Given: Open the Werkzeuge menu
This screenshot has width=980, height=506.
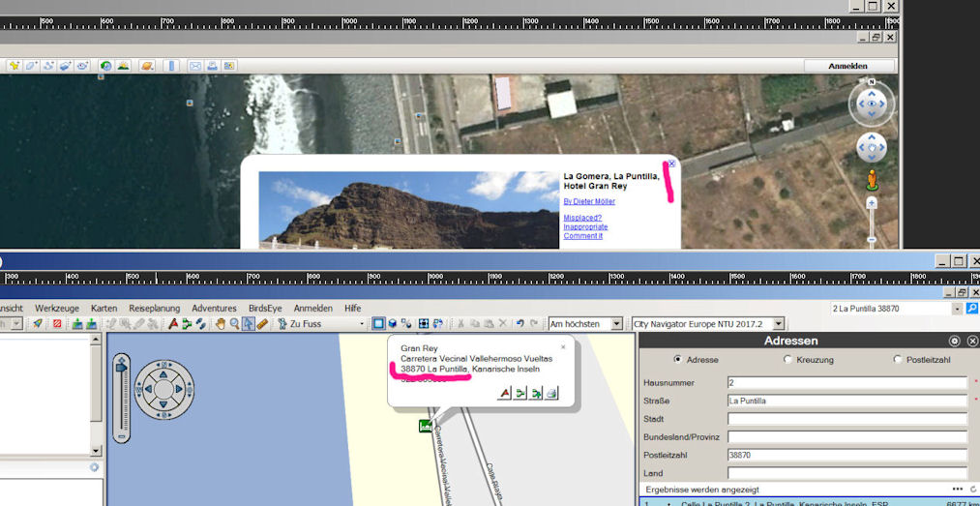Looking at the screenshot, I should click(57, 308).
